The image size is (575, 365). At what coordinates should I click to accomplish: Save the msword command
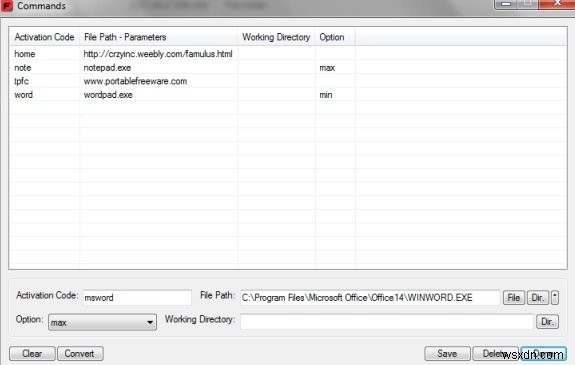pyautogui.click(x=447, y=354)
